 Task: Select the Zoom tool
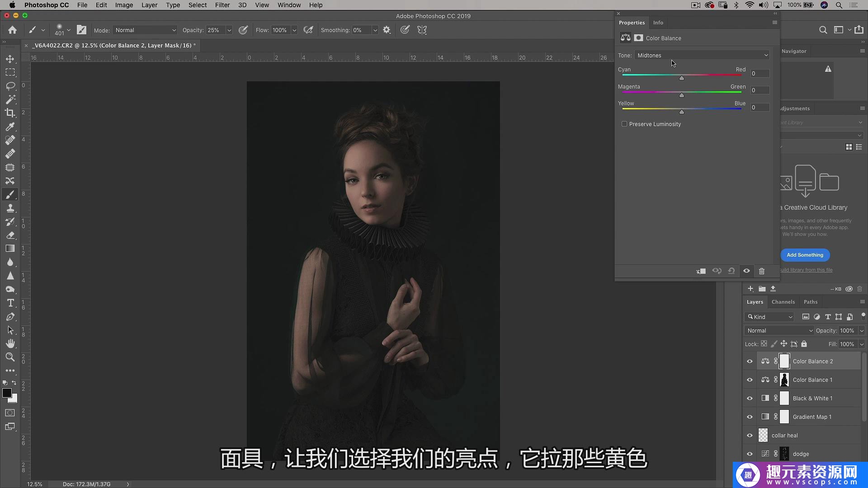pos(10,357)
